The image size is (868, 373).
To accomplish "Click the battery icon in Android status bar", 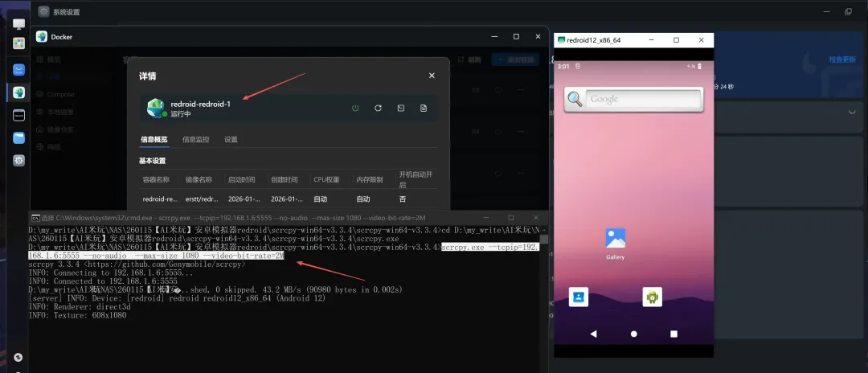I will (700, 67).
